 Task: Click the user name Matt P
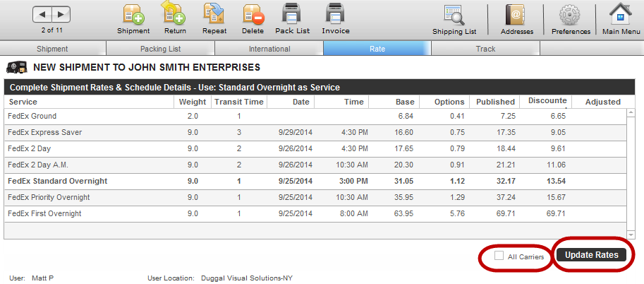point(43,278)
